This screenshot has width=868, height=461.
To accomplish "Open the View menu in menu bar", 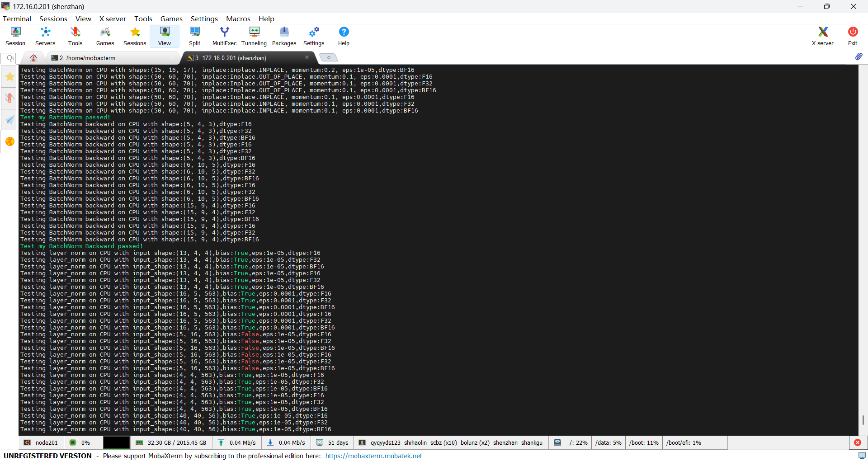I will point(83,19).
